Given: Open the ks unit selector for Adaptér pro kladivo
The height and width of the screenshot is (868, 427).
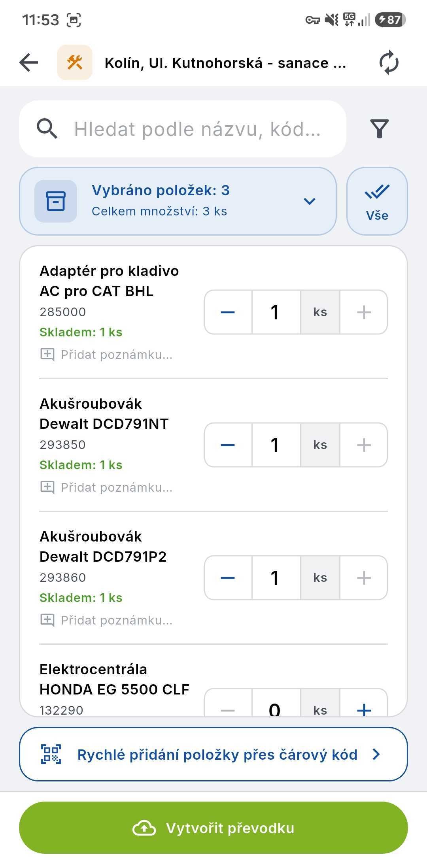Looking at the screenshot, I should (320, 312).
